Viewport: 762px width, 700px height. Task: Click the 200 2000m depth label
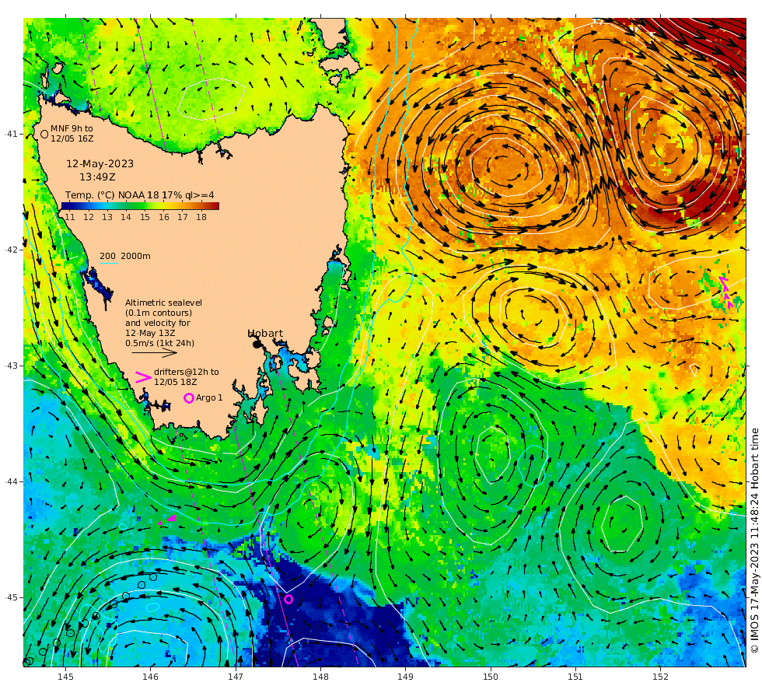coord(125,256)
